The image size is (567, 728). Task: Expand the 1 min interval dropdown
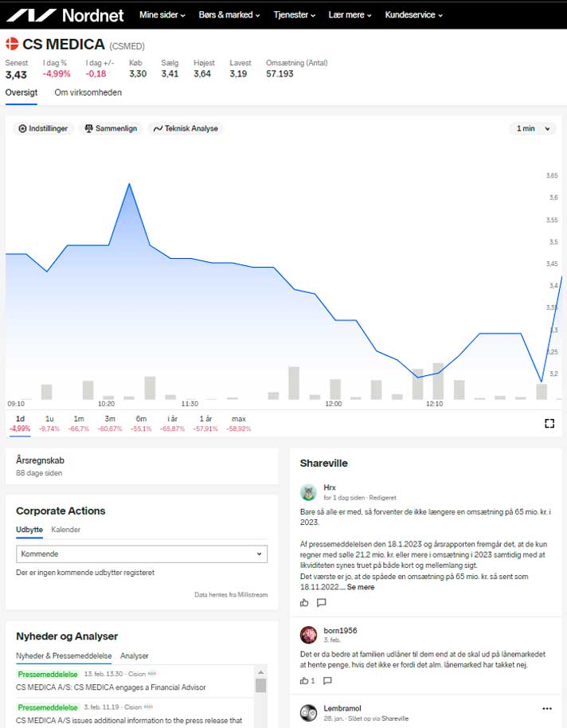[x=533, y=128]
